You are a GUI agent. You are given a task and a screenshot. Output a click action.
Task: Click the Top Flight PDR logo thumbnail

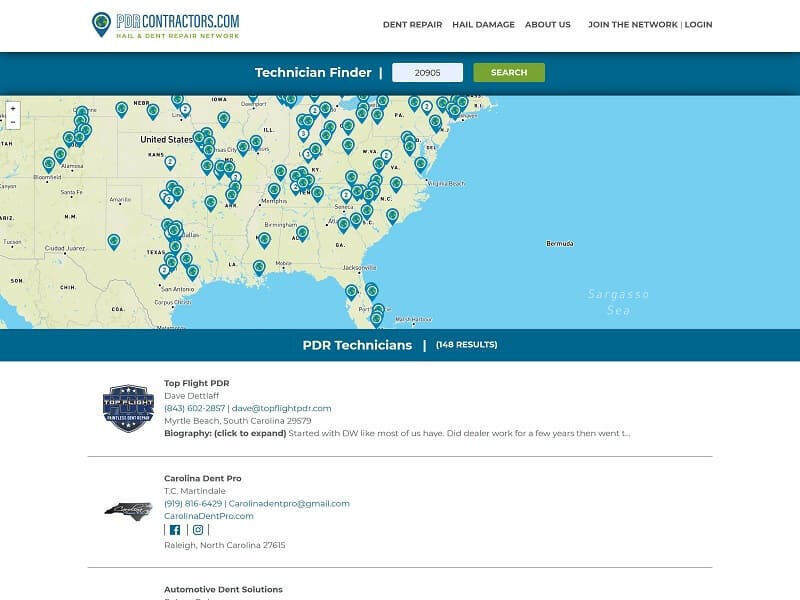[x=128, y=408]
